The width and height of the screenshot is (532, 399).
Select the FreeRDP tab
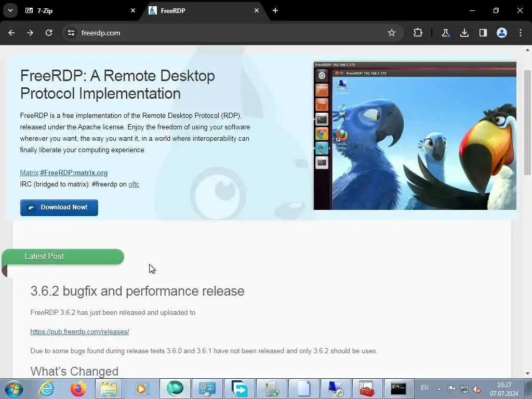coord(204,11)
